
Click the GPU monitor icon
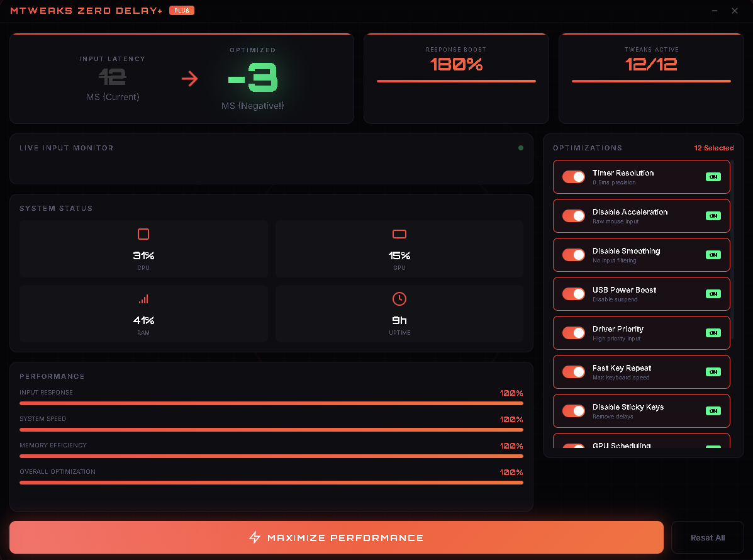[399, 234]
